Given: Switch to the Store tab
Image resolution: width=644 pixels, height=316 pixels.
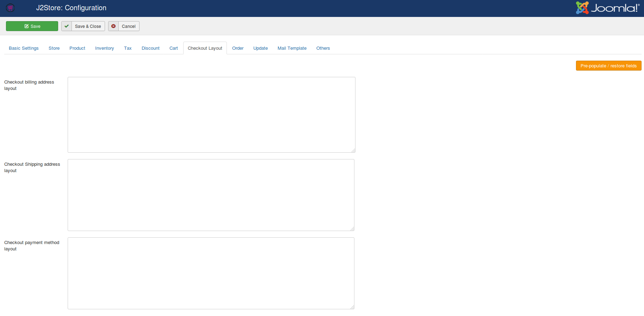Looking at the screenshot, I should [54, 48].
